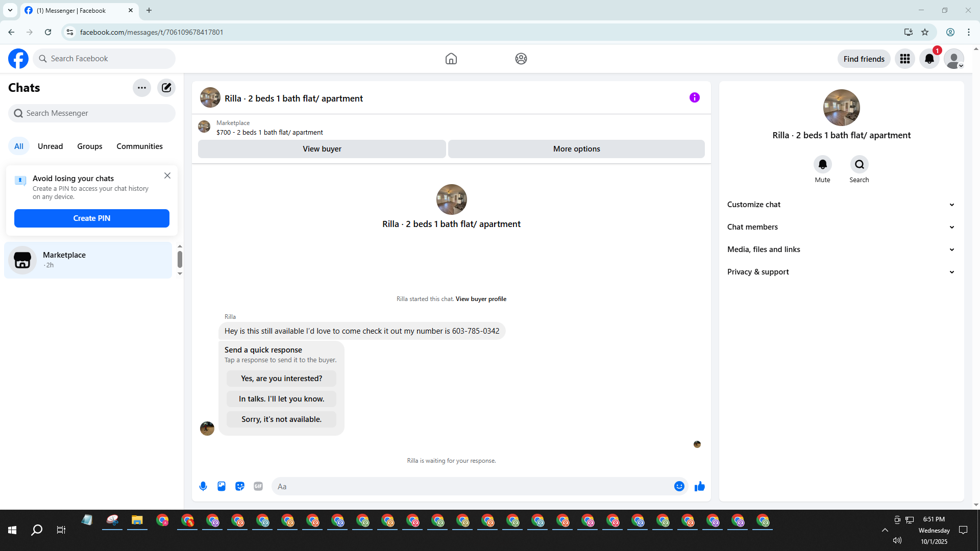
Task: Open File Explorer from taskbar
Action: click(x=137, y=520)
